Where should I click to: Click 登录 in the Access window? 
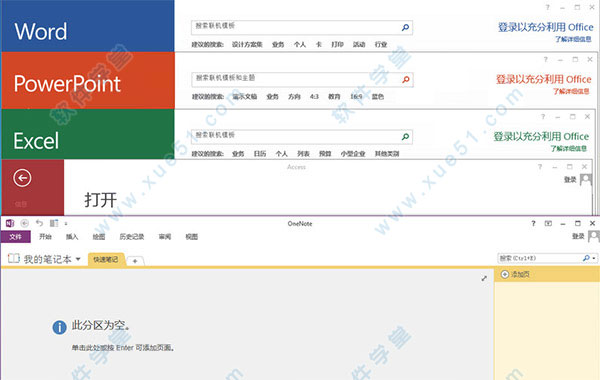tap(570, 179)
